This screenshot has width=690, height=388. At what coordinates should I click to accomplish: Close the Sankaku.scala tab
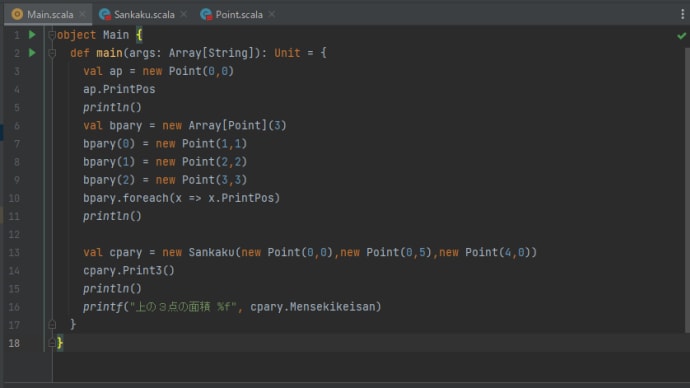coord(184,15)
